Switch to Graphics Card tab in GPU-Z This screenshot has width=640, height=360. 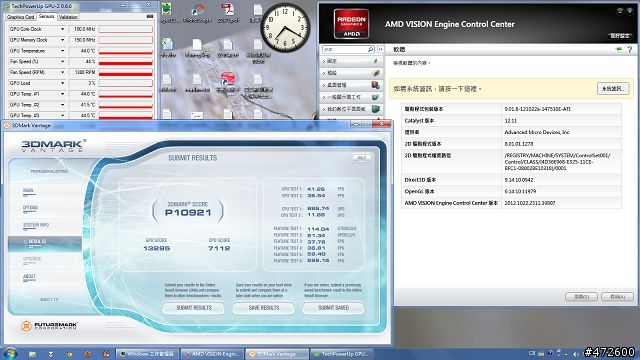click(x=20, y=17)
